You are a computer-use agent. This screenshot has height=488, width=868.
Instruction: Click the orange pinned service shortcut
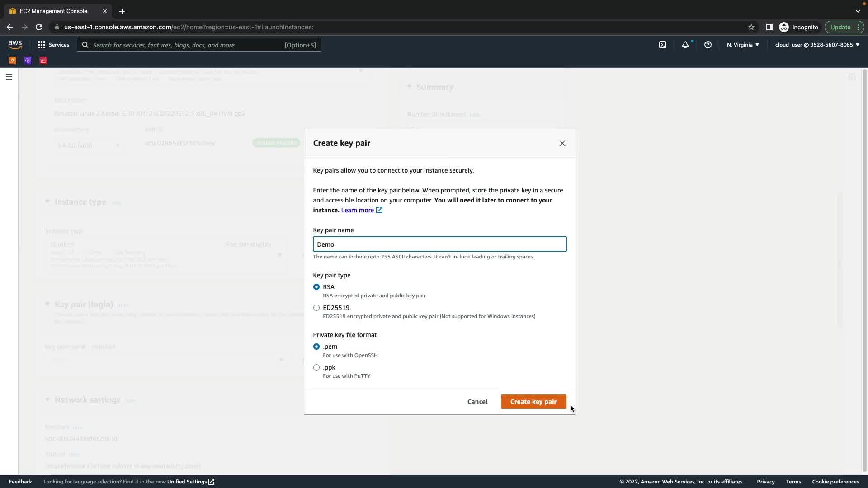(12, 61)
